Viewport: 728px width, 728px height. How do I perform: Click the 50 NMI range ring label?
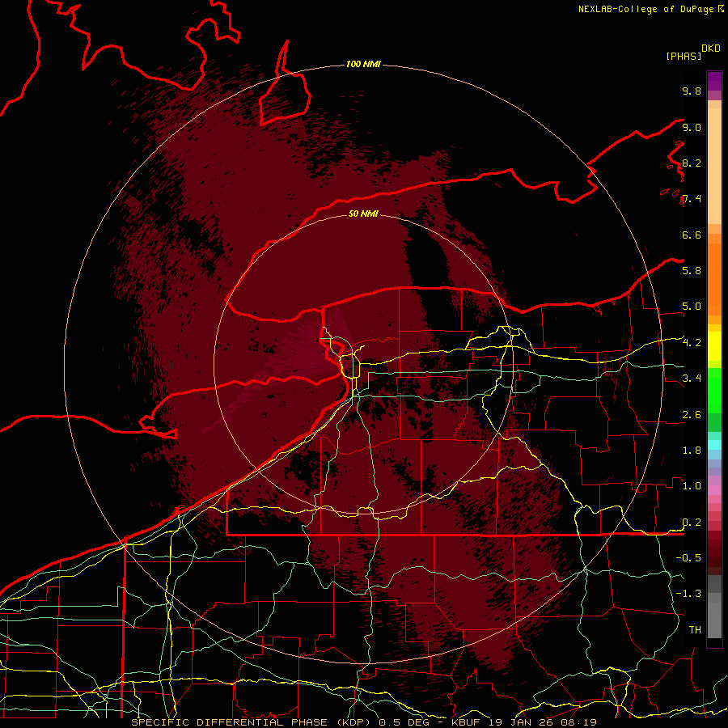click(363, 214)
